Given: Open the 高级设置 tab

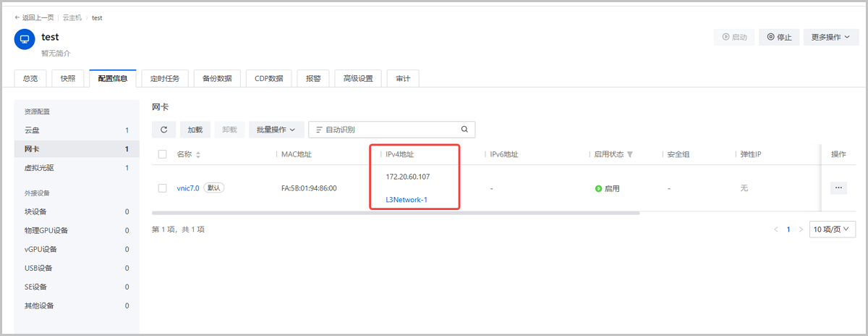Looking at the screenshot, I should [x=358, y=78].
